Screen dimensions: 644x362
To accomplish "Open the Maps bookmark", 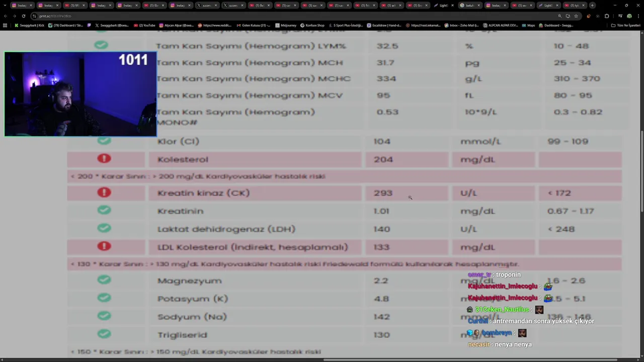I will click(x=528, y=25).
